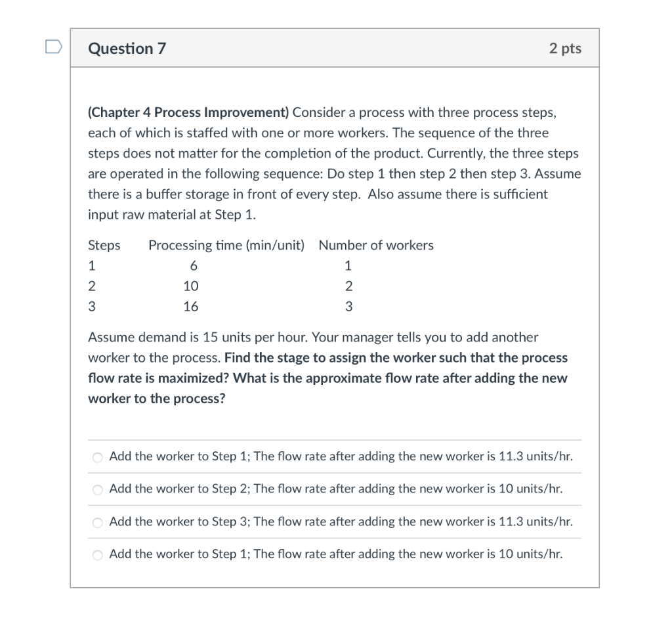Viewport: 672px width, 620px height.
Task: Select the radio button for Step 2 with 10 units/hr
Action: [97, 489]
